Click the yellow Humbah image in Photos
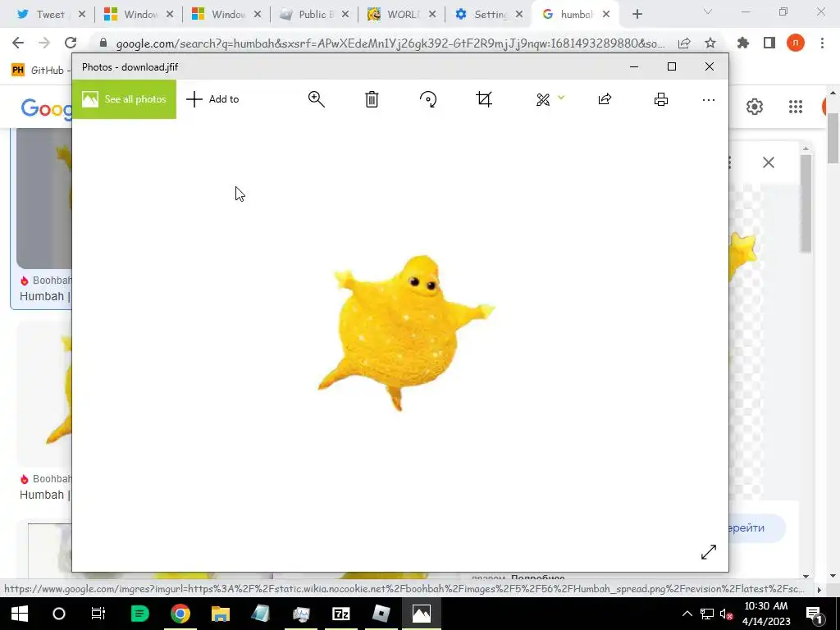840x630 pixels. (405, 333)
